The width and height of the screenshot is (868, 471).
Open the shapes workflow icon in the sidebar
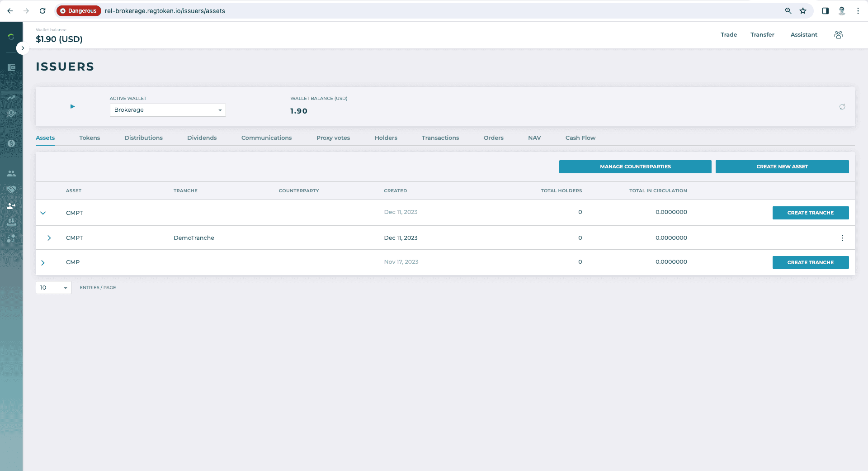pos(11,238)
